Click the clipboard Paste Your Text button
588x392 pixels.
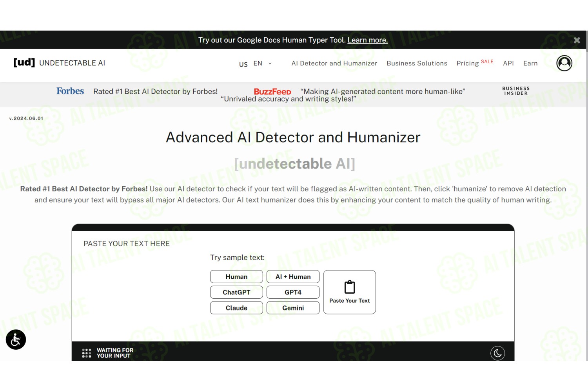pyautogui.click(x=349, y=292)
